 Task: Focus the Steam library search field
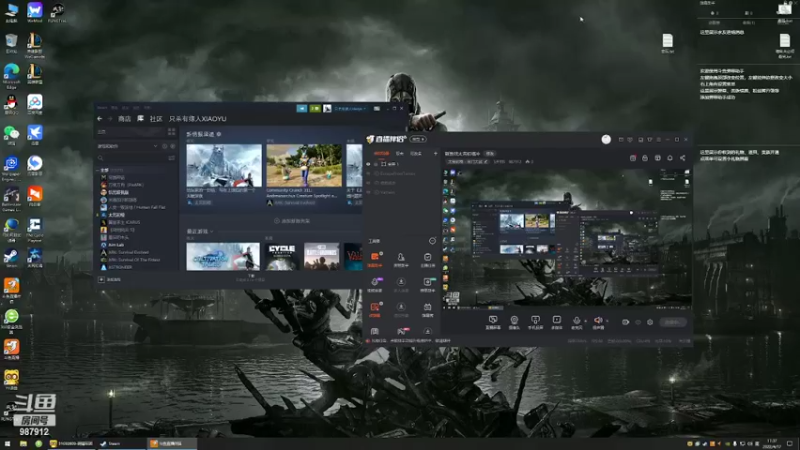(132, 158)
